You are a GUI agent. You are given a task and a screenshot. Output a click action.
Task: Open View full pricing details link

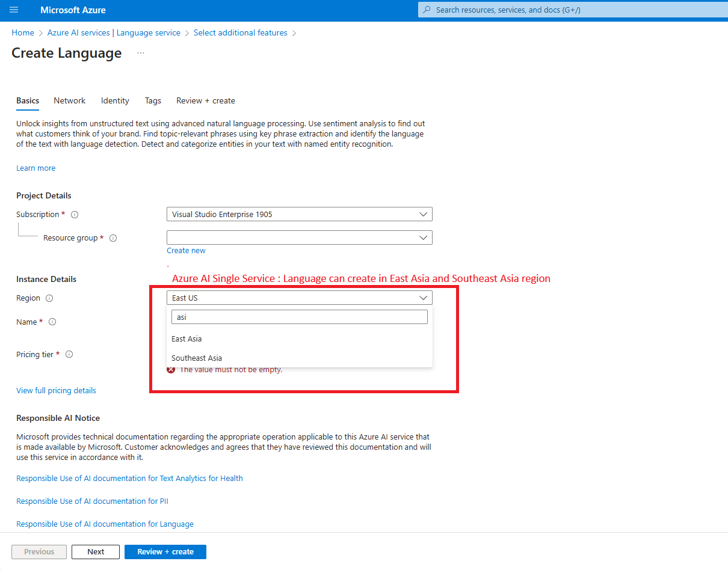point(56,391)
